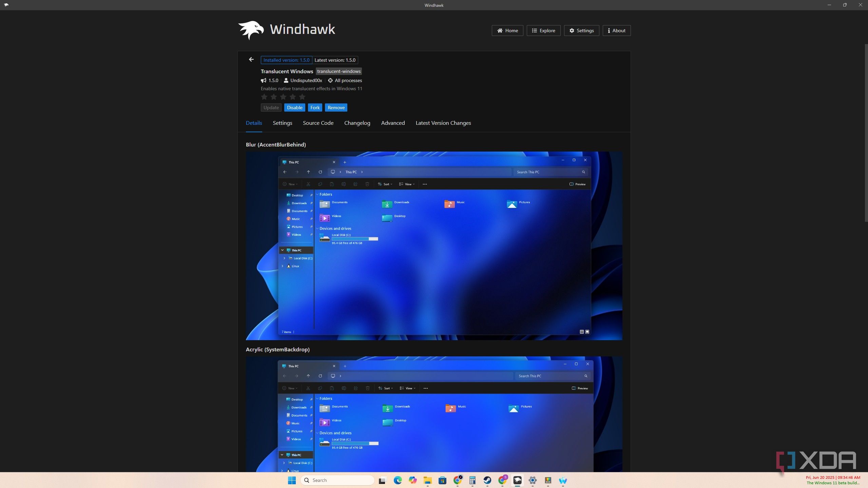The image size is (868, 488).
Task: Click the person icon next to Undisputed00x
Action: tap(286, 81)
